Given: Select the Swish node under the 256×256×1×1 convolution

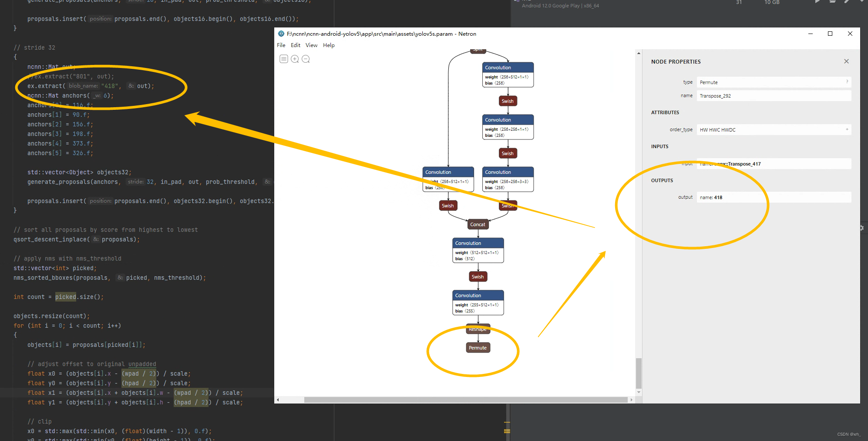Looking at the screenshot, I should [508, 153].
